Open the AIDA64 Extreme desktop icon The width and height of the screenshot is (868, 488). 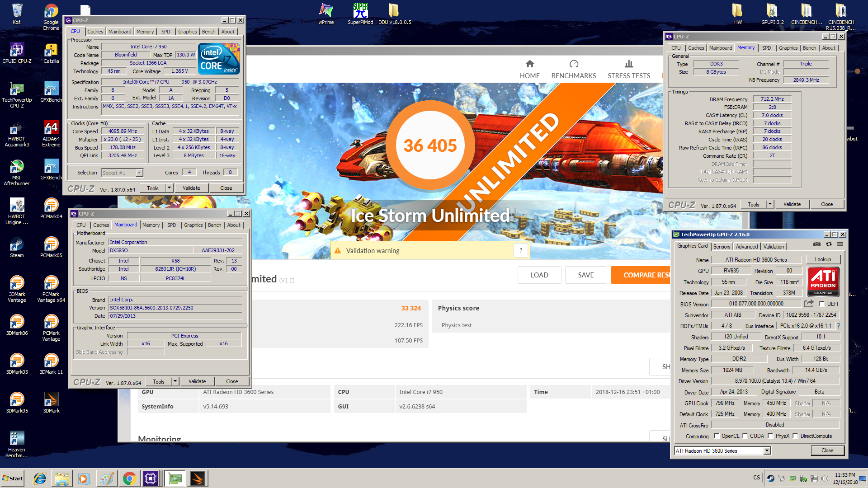click(51, 134)
